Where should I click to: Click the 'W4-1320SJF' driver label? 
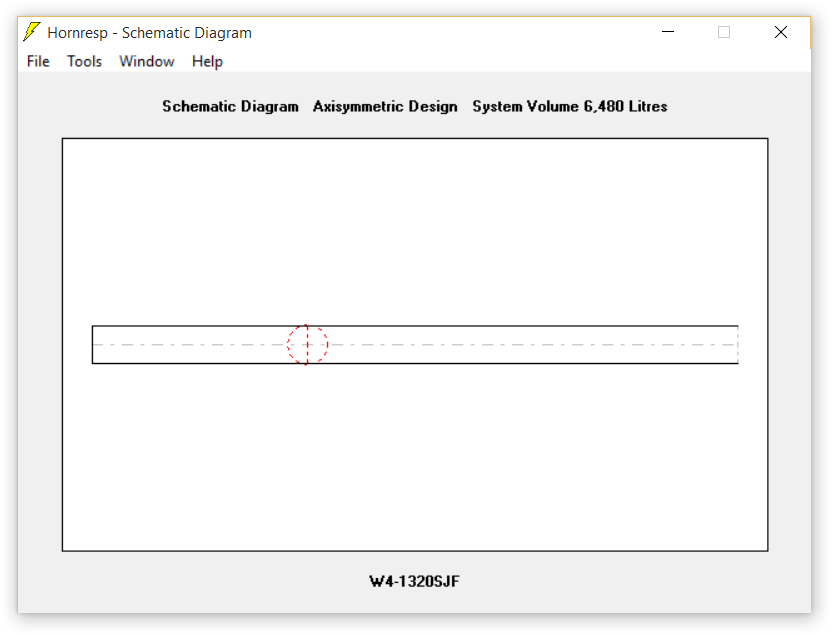click(x=414, y=581)
